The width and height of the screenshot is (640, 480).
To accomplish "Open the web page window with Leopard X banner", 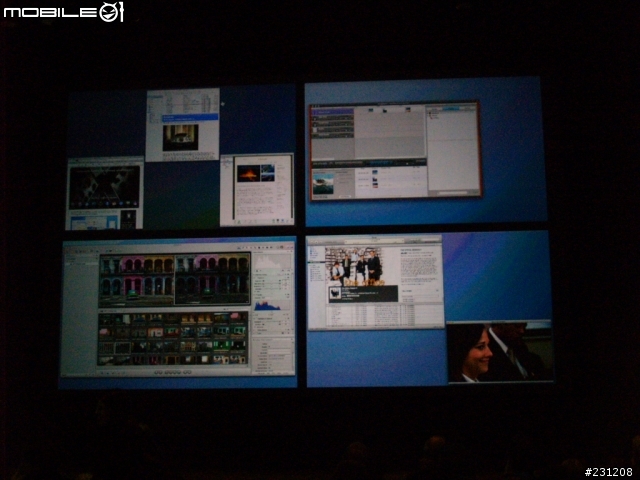I will (x=105, y=193).
